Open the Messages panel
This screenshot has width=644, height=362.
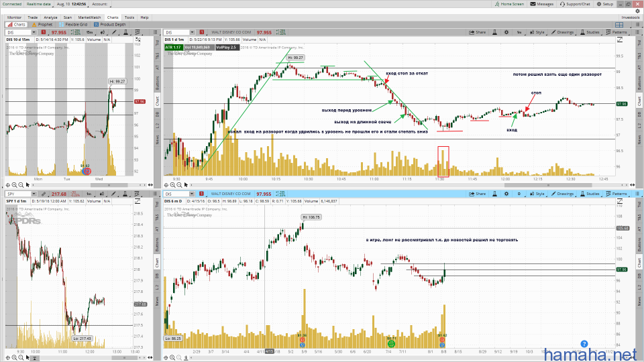coord(542,4)
